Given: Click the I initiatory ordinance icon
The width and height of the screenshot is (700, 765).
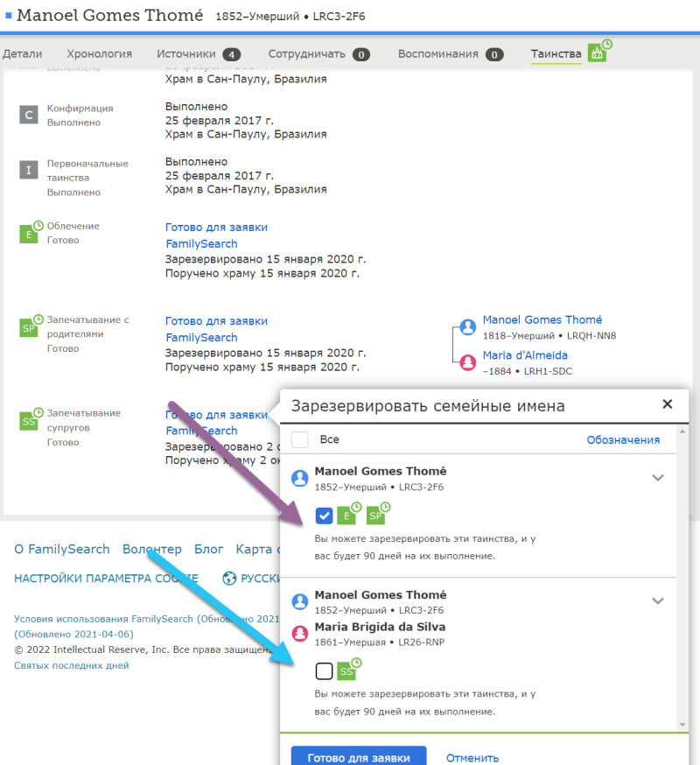Looking at the screenshot, I should [29, 170].
